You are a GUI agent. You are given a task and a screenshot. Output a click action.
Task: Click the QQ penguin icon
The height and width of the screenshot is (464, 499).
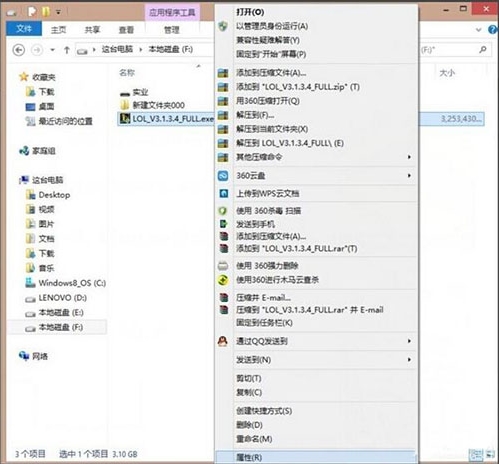tap(223, 341)
